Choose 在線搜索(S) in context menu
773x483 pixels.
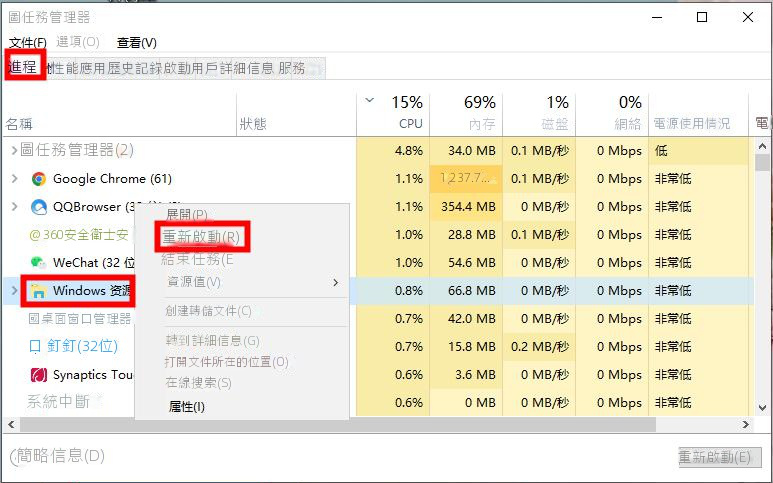coord(198,383)
